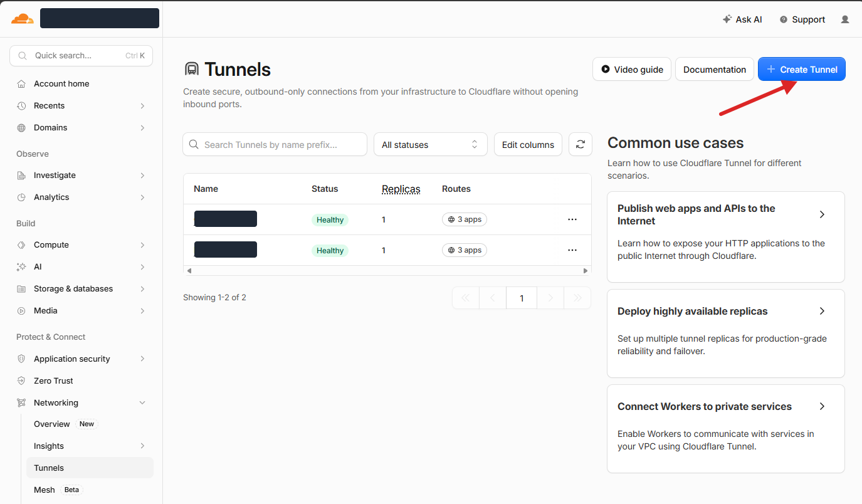Click the Storage & databases icon

click(x=21, y=289)
